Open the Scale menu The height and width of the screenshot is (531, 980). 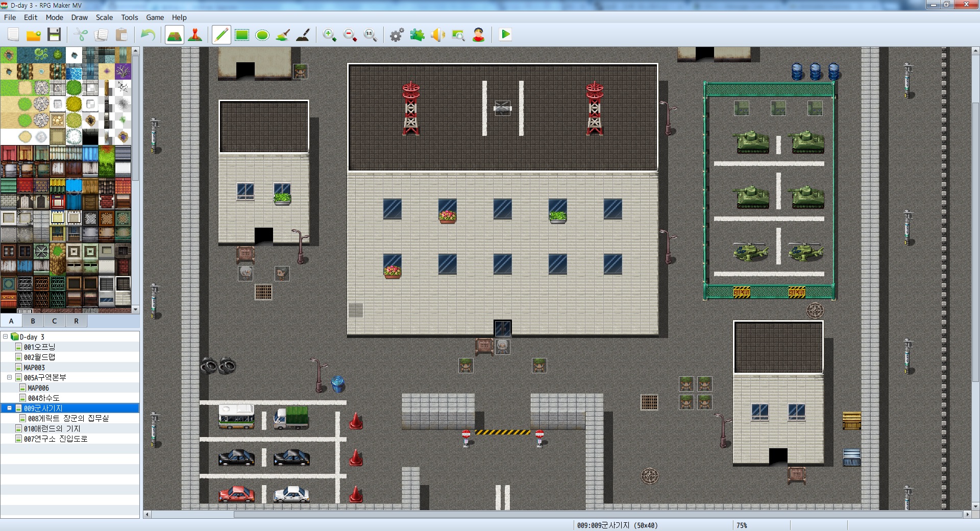click(105, 17)
